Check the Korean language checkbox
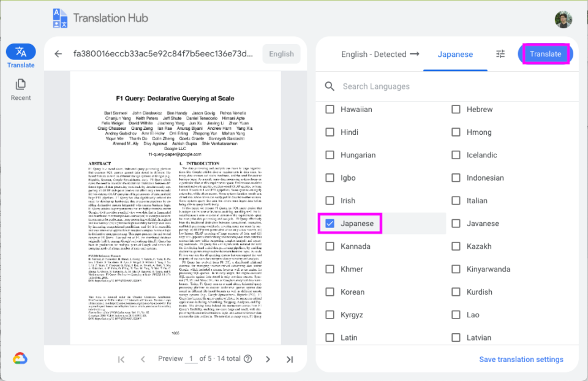The width and height of the screenshot is (588, 381). 330,292
